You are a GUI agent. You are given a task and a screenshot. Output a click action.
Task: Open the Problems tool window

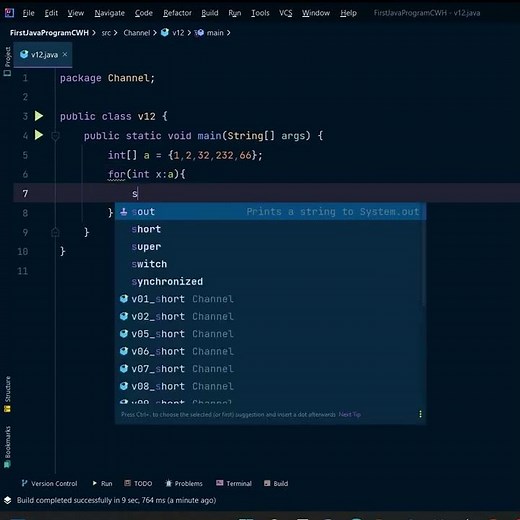184,483
